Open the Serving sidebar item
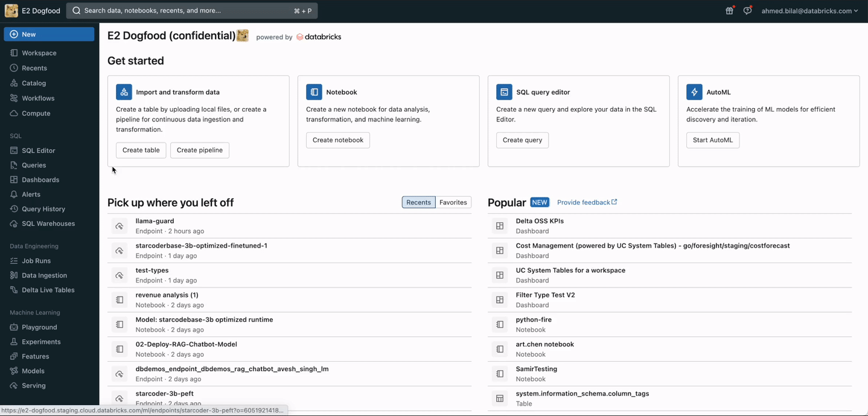 [x=34, y=385]
